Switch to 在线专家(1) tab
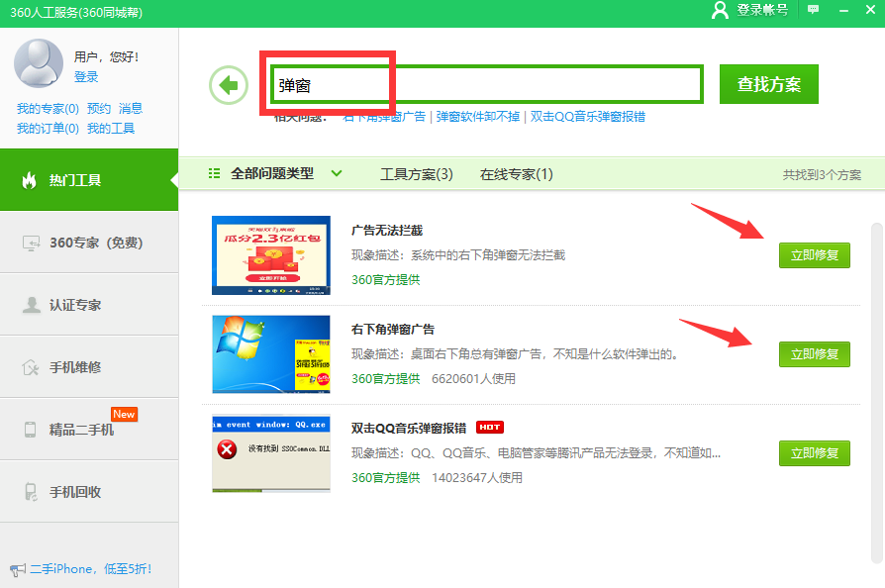Image resolution: width=885 pixels, height=588 pixels. (517, 174)
